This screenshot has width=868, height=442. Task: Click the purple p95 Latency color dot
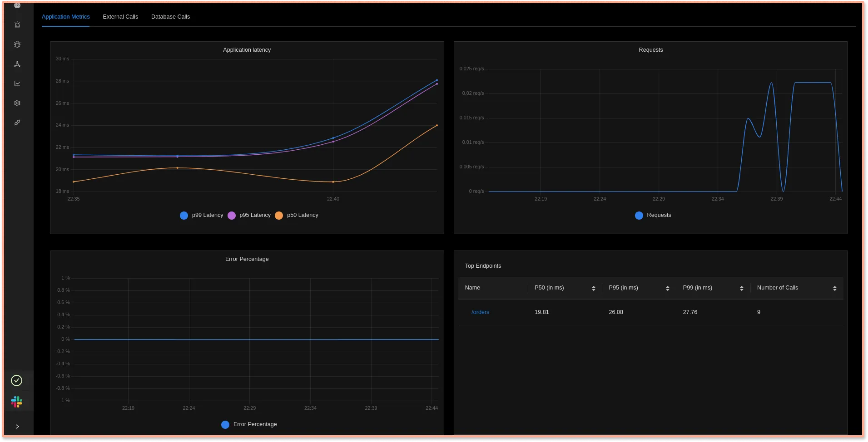tap(232, 216)
